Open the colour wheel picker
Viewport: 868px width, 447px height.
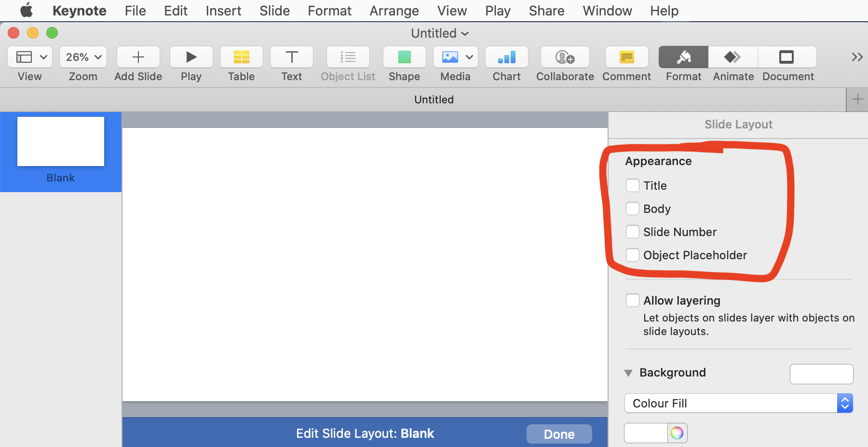(677, 433)
